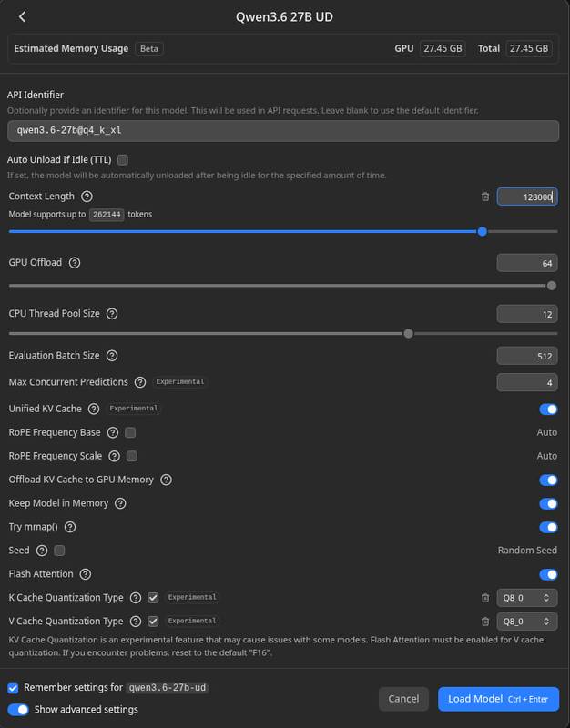Reset K Cache Quantization via trash icon
Image resolution: width=570 pixels, height=728 pixels.
tap(485, 598)
